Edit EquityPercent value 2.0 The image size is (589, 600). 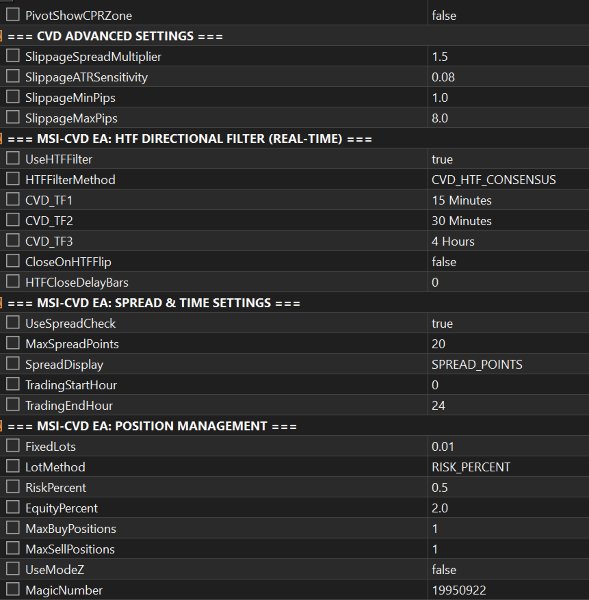439,508
